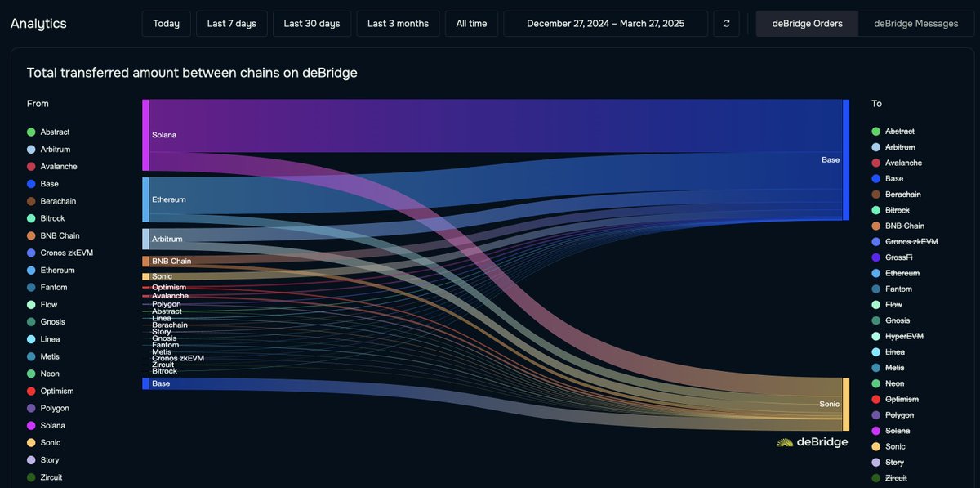Click the Arbitrum source node in the Sankey chart
The image size is (980, 488).
coord(145,239)
